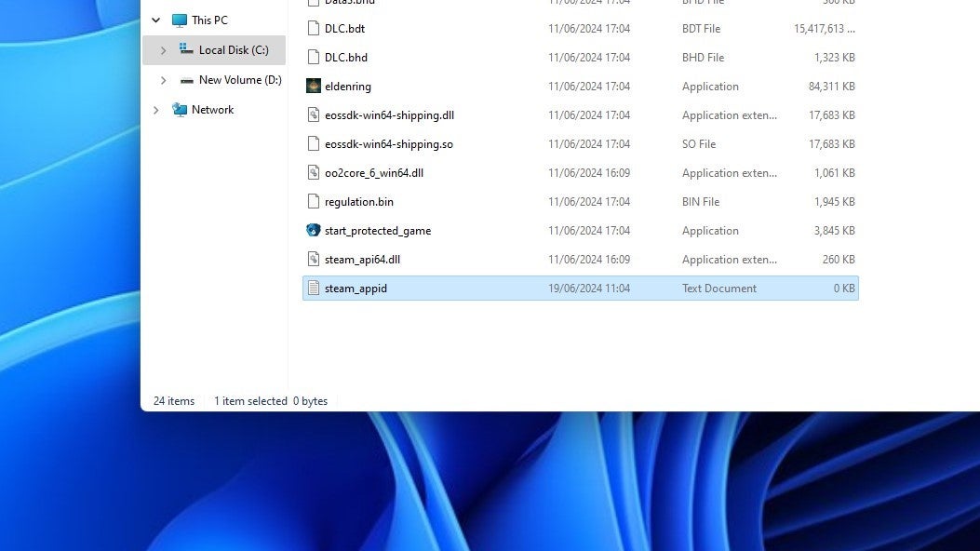Viewport: 980px width, 551px height.
Task: Click the steam_api64.dll gear icon
Action: pyautogui.click(x=313, y=259)
